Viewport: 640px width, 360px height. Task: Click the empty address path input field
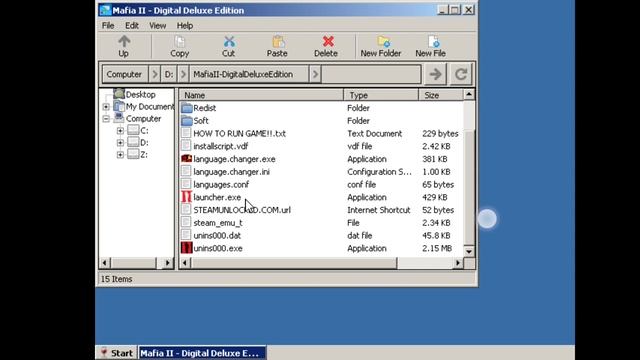(x=371, y=74)
